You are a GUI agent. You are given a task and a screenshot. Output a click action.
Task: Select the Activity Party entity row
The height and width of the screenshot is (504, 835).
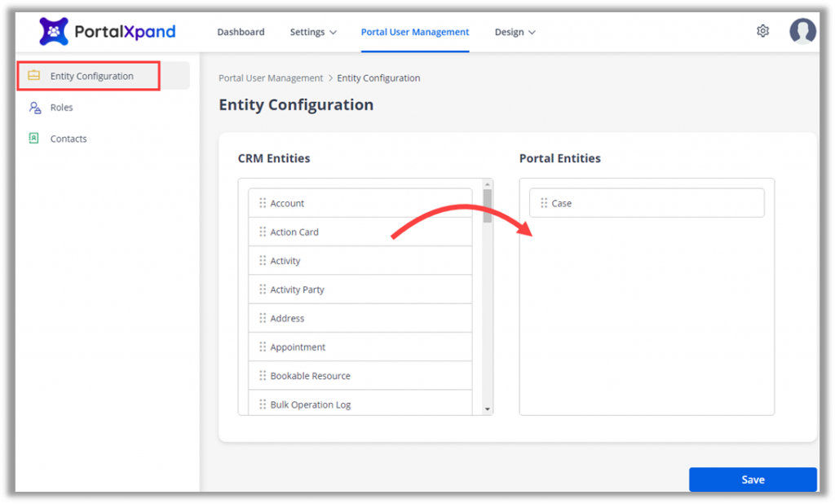(360, 290)
